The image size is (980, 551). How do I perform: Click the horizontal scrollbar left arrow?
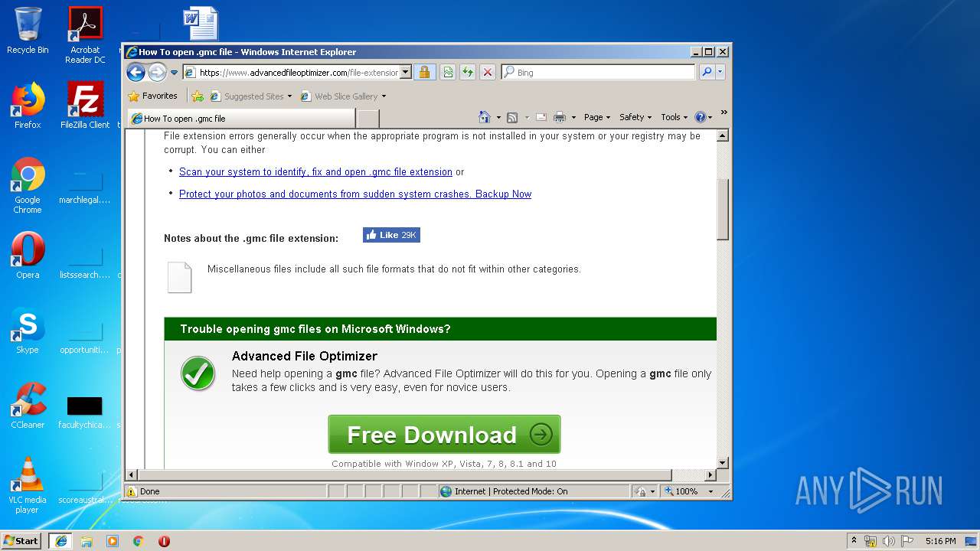pos(131,475)
